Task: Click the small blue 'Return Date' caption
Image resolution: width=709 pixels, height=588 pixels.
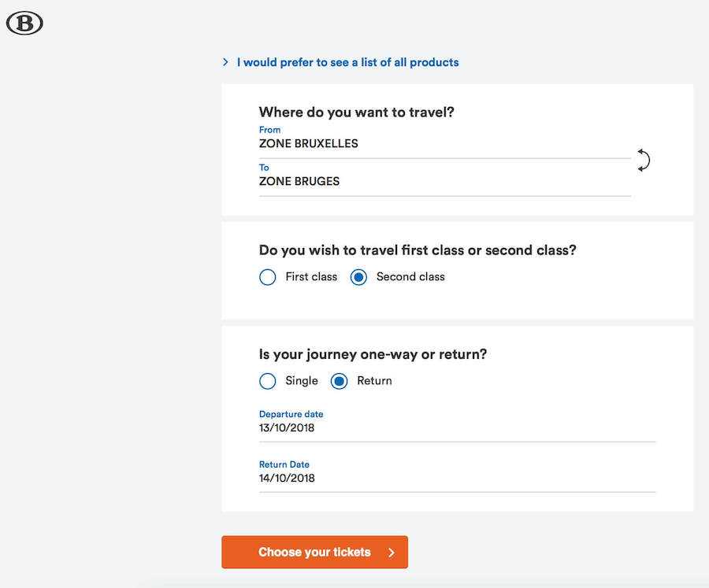Action: (x=284, y=464)
